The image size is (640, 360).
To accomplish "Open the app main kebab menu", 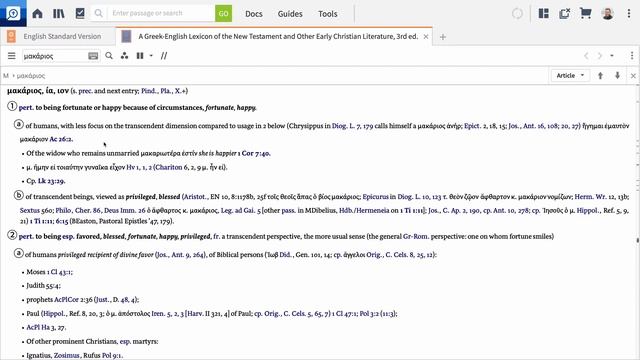I will [x=629, y=13].
